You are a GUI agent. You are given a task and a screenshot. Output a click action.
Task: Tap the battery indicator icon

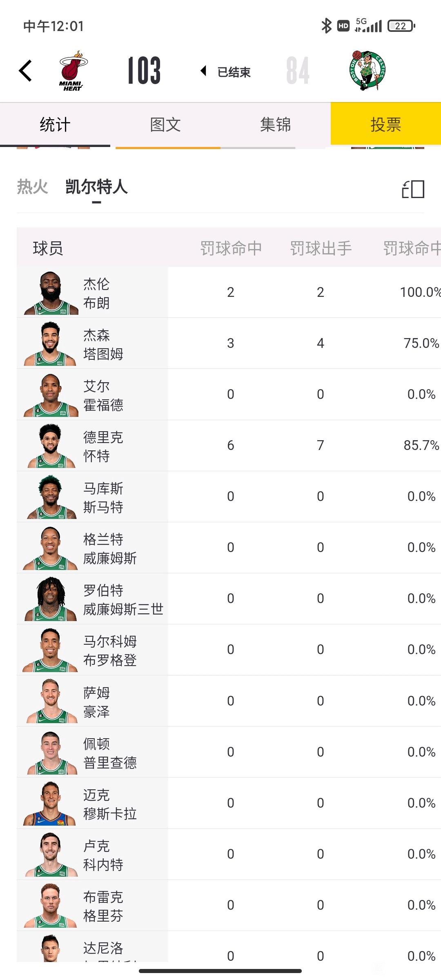(x=401, y=26)
